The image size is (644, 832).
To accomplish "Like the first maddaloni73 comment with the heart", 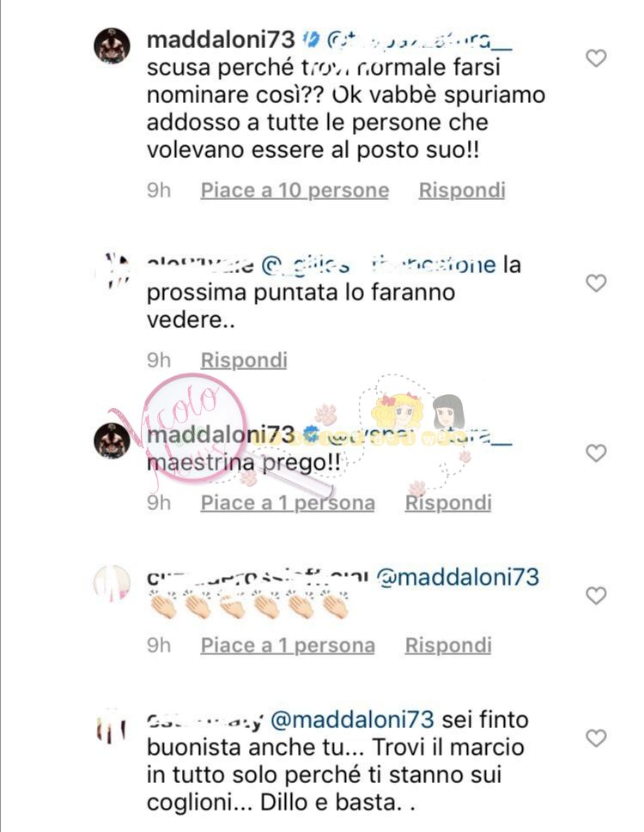I will tap(596, 58).
